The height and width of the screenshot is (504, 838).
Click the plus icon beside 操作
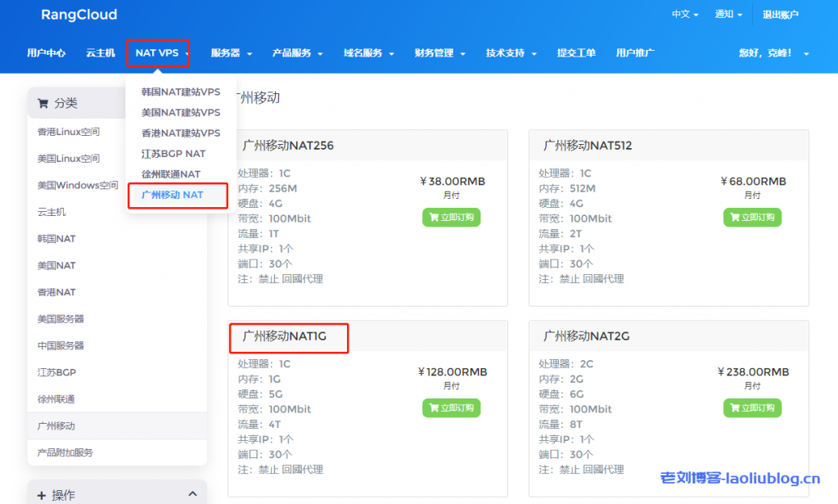(x=42, y=495)
